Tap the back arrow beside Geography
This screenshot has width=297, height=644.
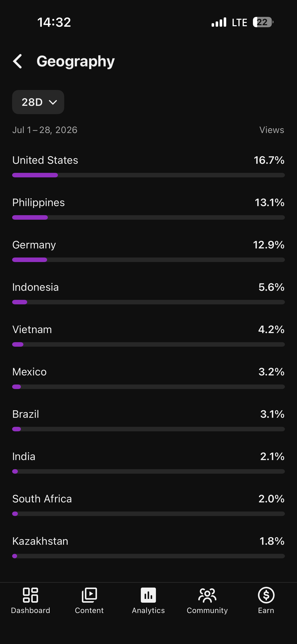(17, 61)
